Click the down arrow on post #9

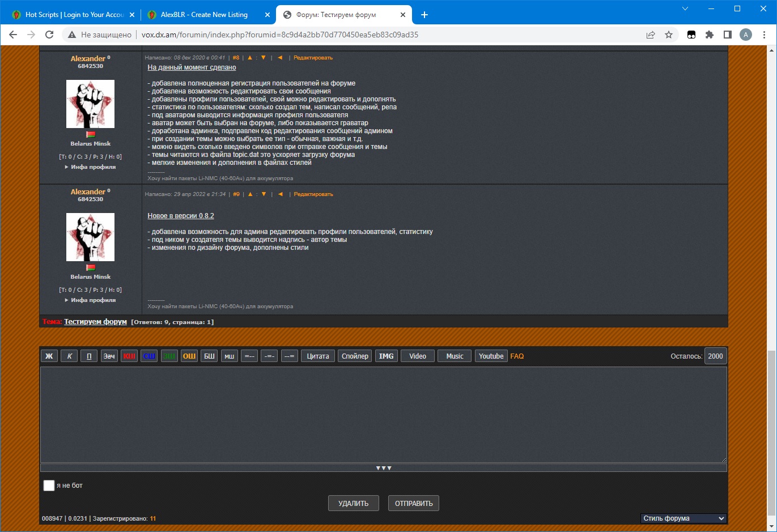pyautogui.click(x=264, y=194)
